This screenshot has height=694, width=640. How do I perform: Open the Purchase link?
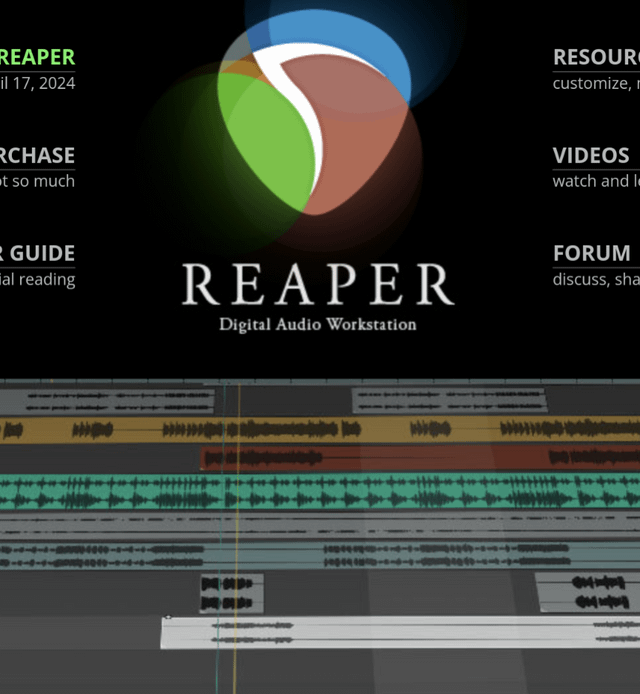click(x=37, y=155)
